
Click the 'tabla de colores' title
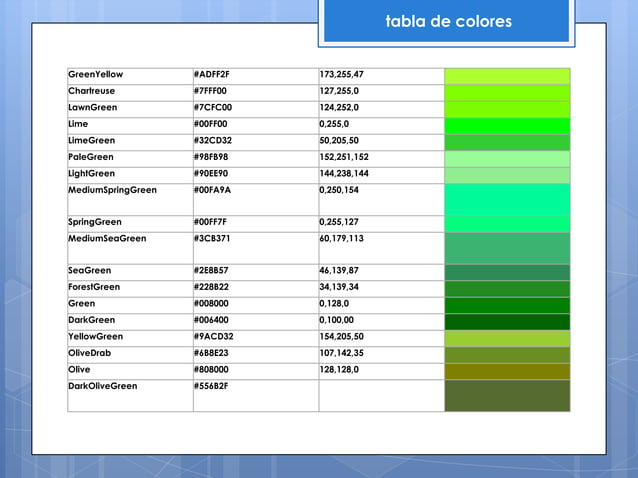pos(448,22)
